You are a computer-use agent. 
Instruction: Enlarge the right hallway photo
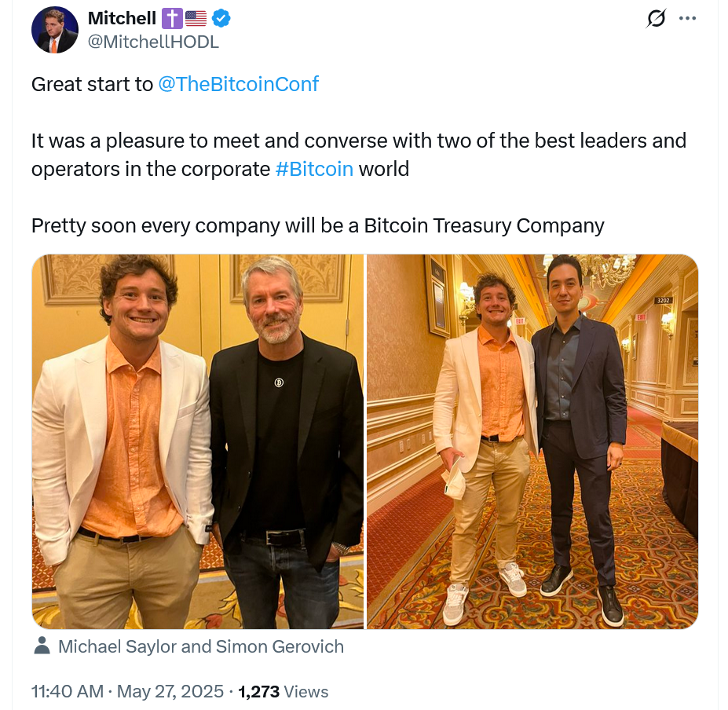(x=532, y=441)
